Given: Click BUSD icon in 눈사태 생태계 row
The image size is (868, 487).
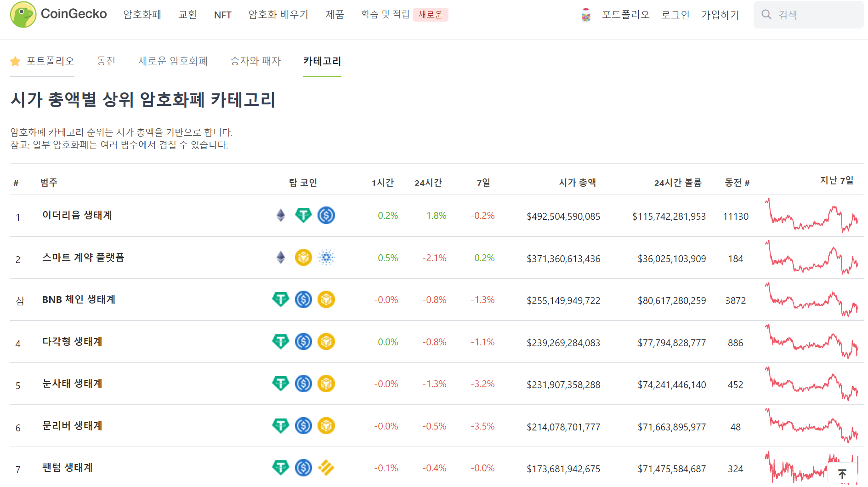Looking at the screenshot, I should pos(326,384).
